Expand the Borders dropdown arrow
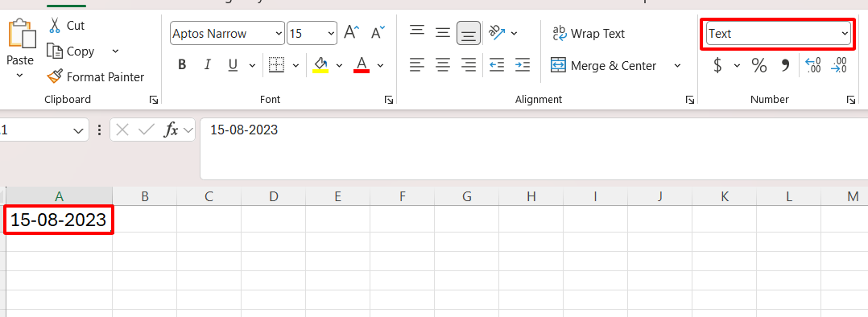The width and height of the screenshot is (868, 317). coord(296,65)
